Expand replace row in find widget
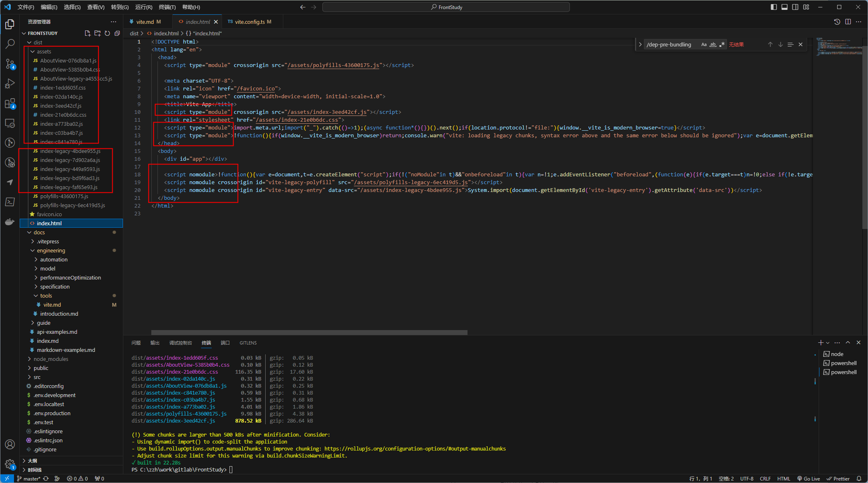Viewport: 868px width, 483px height. pos(640,44)
